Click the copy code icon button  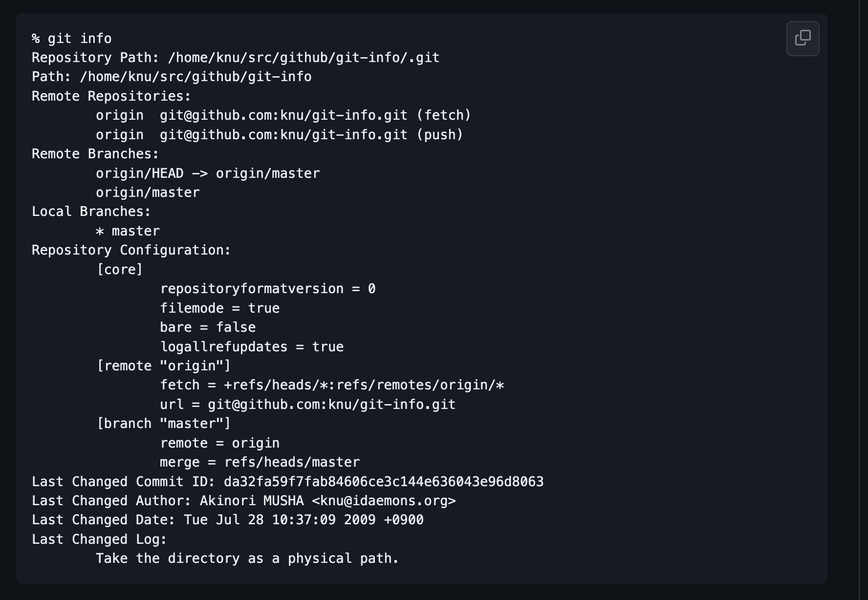[x=803, y=38]
